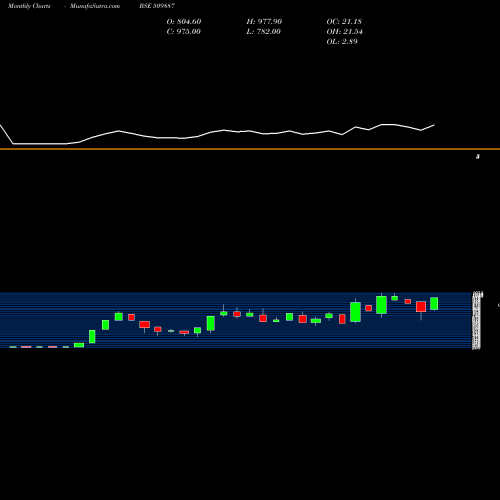Click the 'Monthly Charts' title text
The width and height of the screenshot is (500, 500).
(29, 6)
